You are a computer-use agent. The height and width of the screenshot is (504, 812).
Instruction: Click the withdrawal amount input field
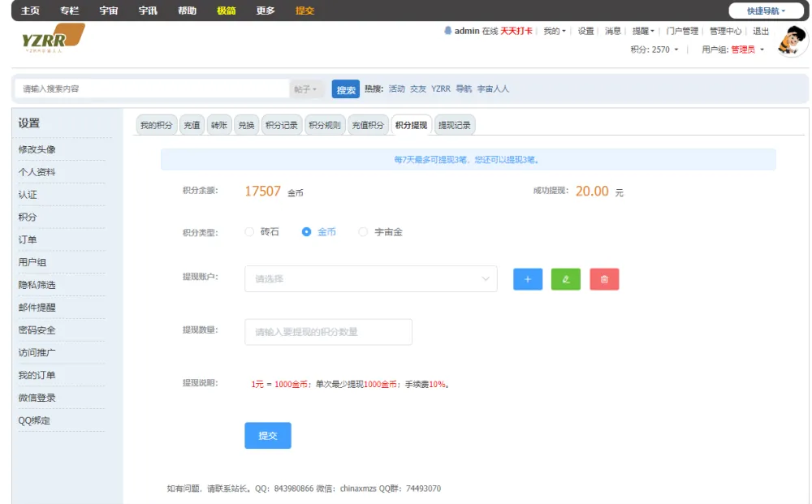pyautogui.click(x=328, y=332)
